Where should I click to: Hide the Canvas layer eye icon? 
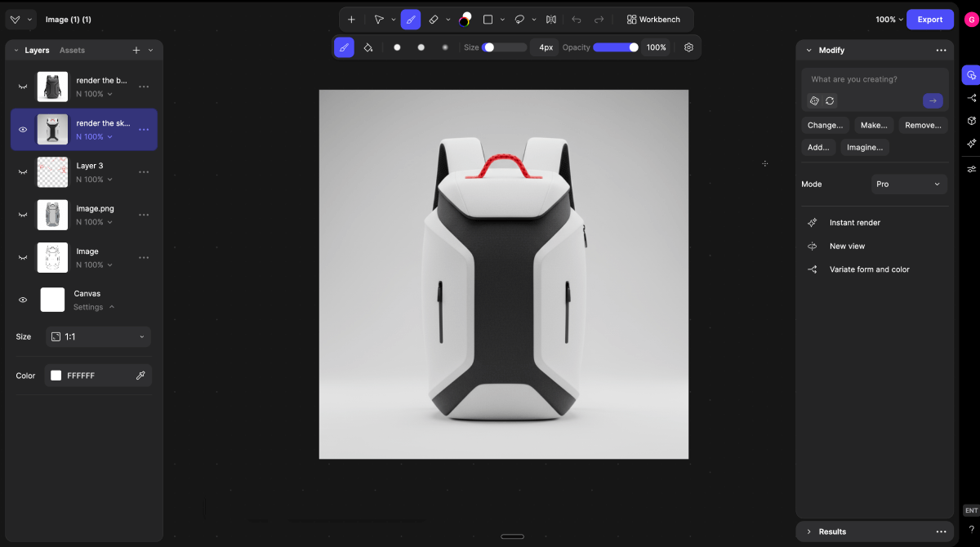pos(23,300)
